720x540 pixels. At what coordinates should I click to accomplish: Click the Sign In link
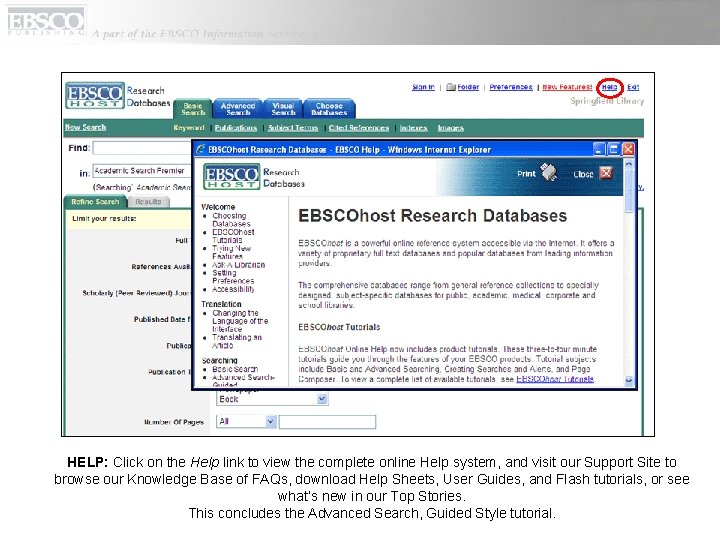click(x=423, y=87)
